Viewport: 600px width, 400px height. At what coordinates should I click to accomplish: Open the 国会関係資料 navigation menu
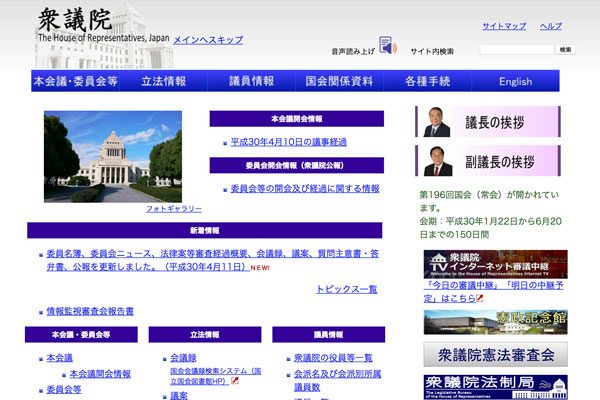point(339,81)
